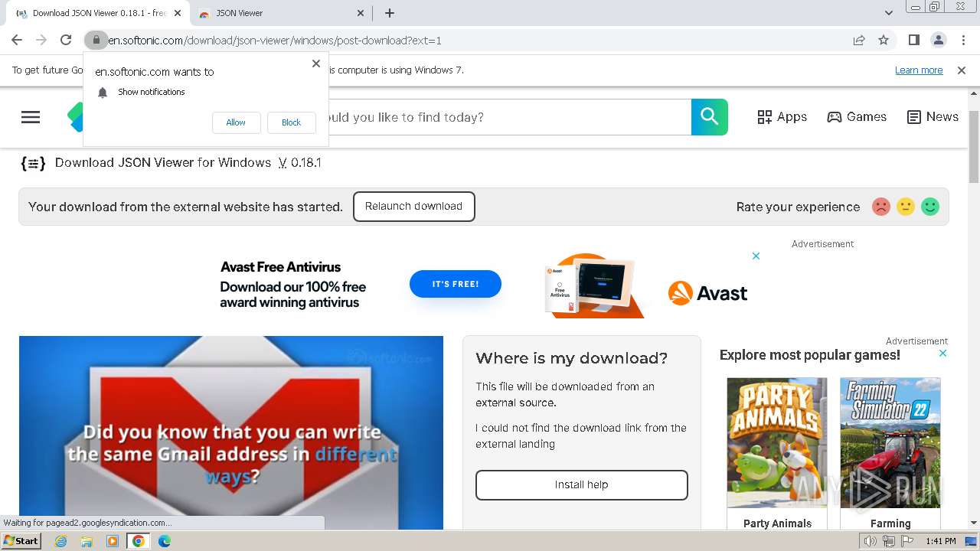The height and width of the screenshot is (551, 980).
Task: Expand the tab search dropdown arrow
Action: coord(889,13)
